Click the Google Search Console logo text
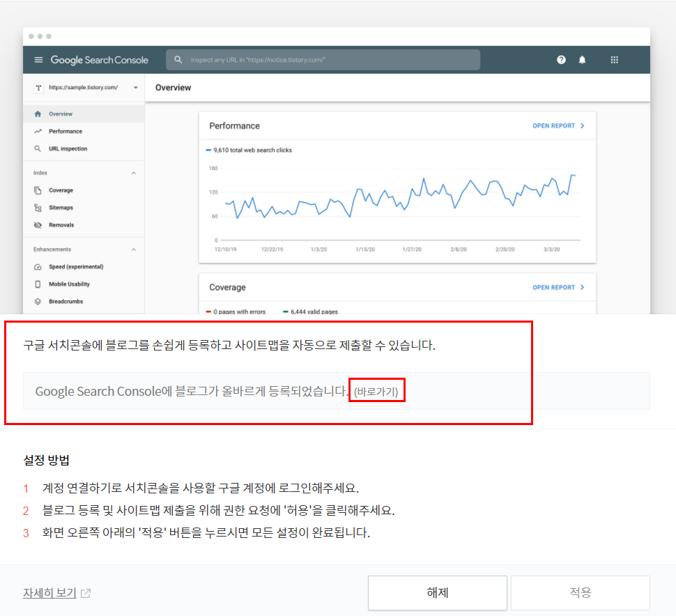676x616 pixels. [x=99, y=60]
